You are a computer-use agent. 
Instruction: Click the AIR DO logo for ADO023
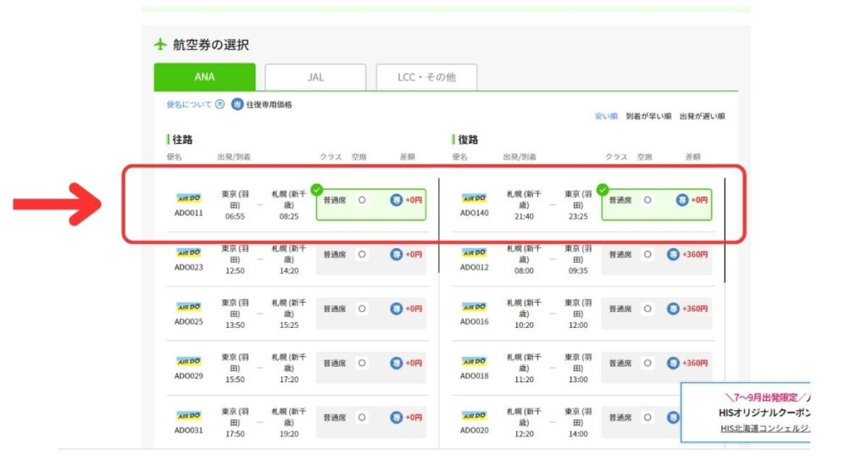189,253
